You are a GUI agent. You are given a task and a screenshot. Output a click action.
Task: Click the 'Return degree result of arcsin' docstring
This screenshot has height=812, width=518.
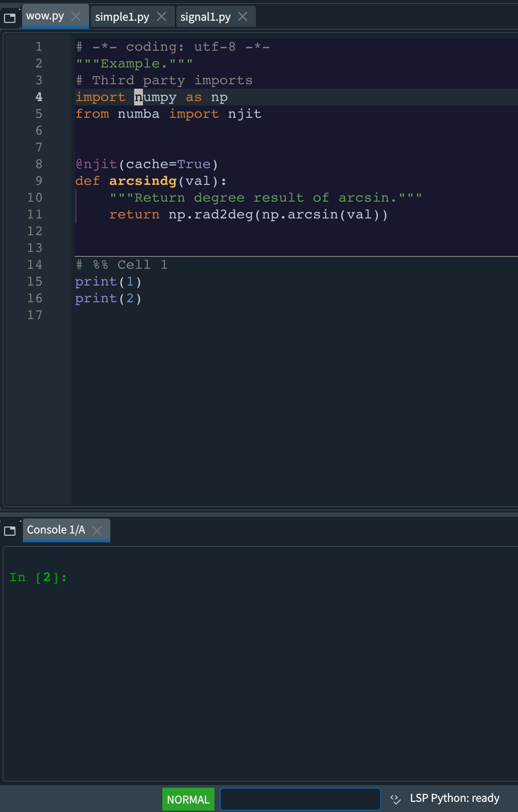tap(266, 198)
